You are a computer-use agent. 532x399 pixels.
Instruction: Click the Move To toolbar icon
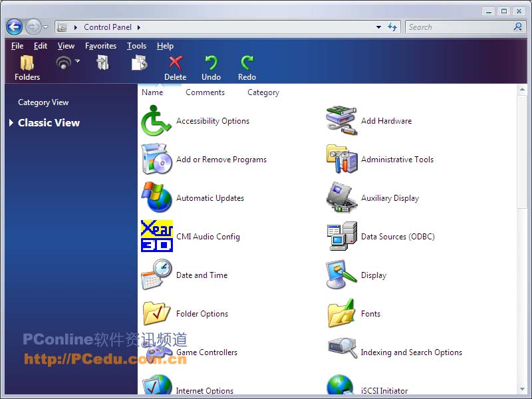[x=102, y=63]
